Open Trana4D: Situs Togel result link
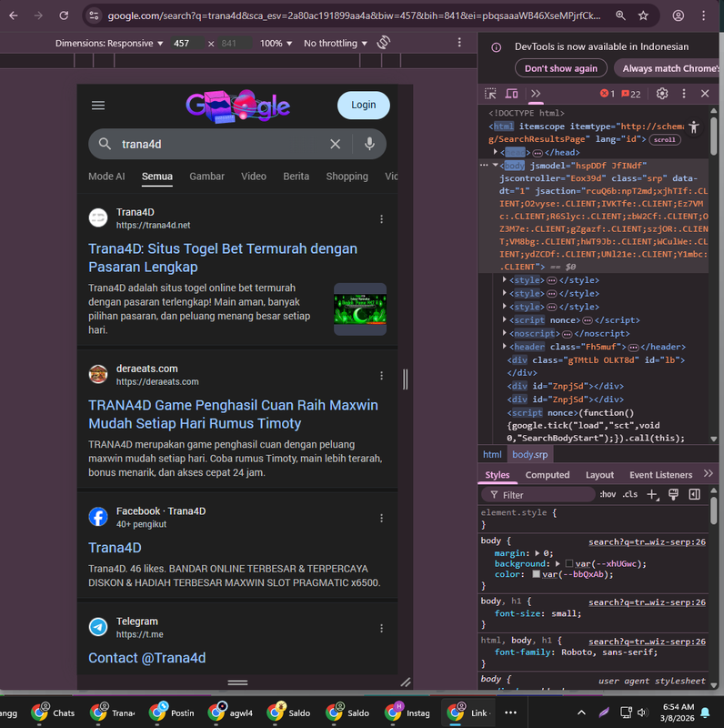724x728 pixels. pos(223,258)
